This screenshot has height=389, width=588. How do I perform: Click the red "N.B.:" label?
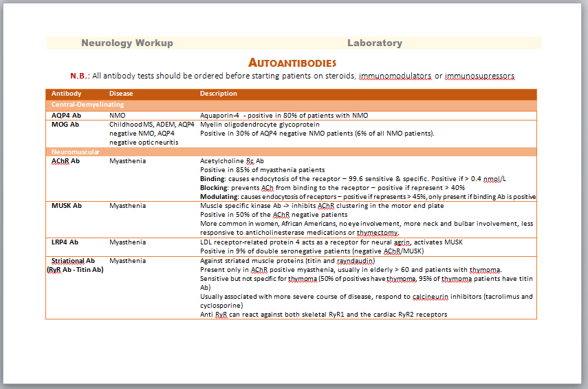pyautogui.click(x=80, y=76)
